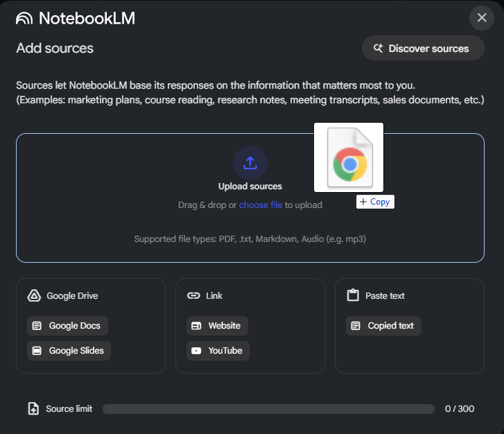Click the Website chip web icon

pos(196,326)
